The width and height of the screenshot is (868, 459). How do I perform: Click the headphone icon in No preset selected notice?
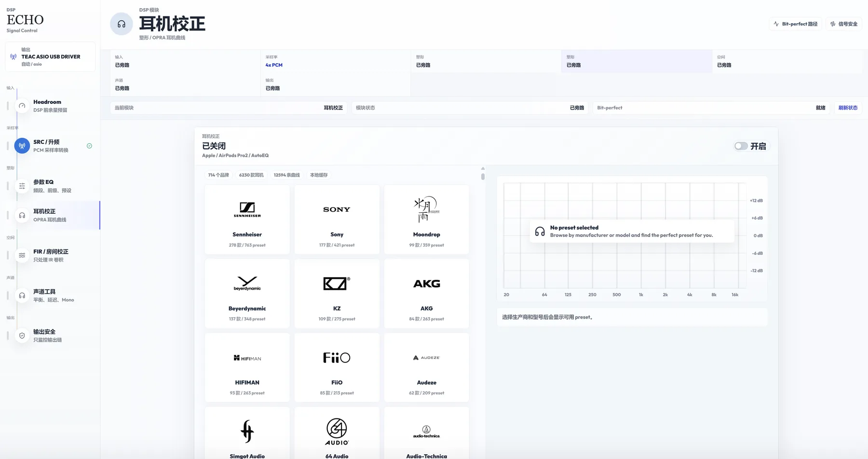(540, 232)
